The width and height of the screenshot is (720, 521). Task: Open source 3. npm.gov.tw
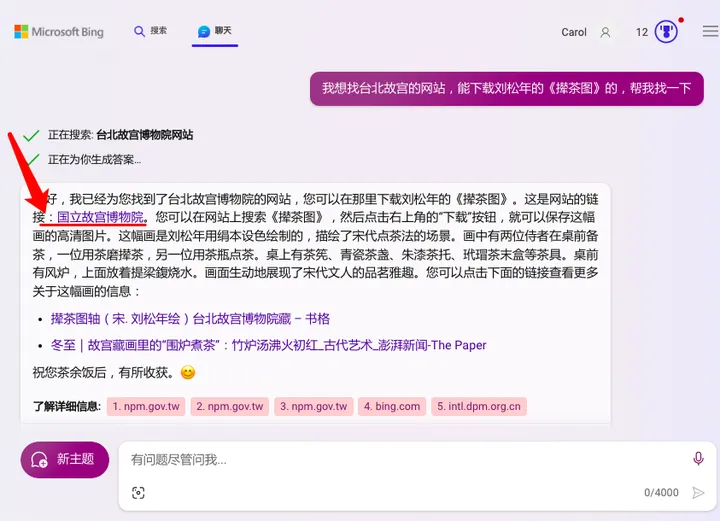point(314,407)
